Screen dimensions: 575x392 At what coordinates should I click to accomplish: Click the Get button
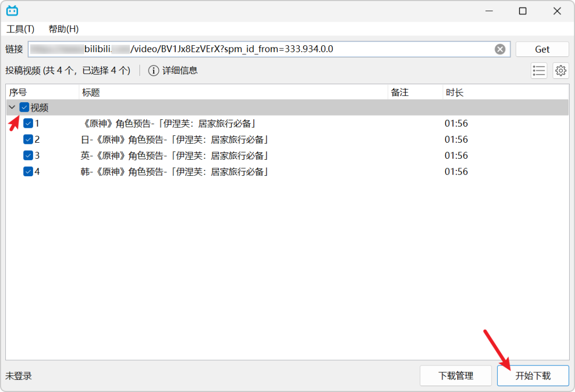(542, 49)
